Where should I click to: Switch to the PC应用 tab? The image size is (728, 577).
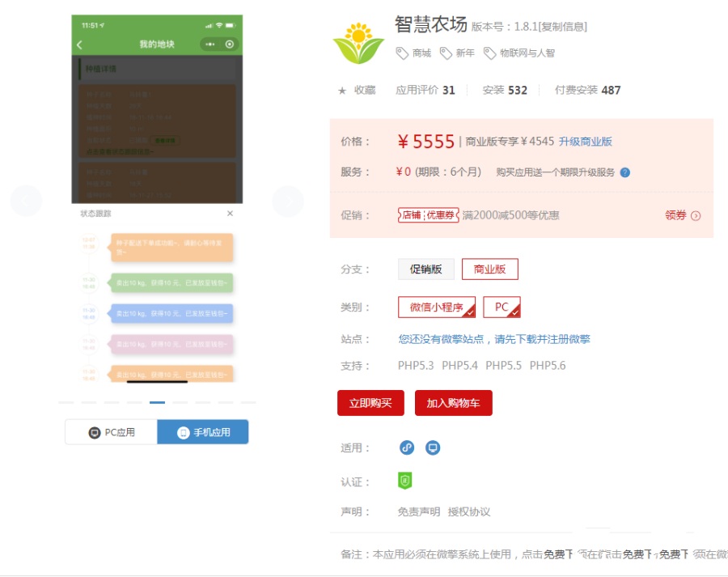(111, 431)
